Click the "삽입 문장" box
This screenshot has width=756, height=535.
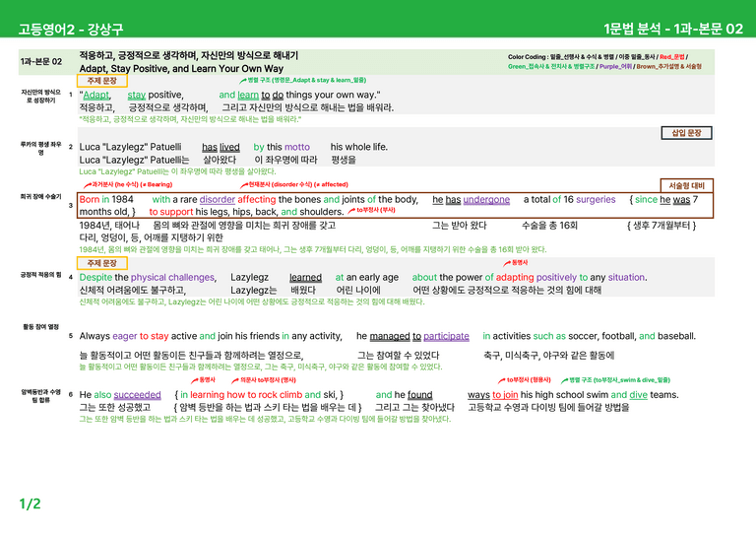coord(686,133)
